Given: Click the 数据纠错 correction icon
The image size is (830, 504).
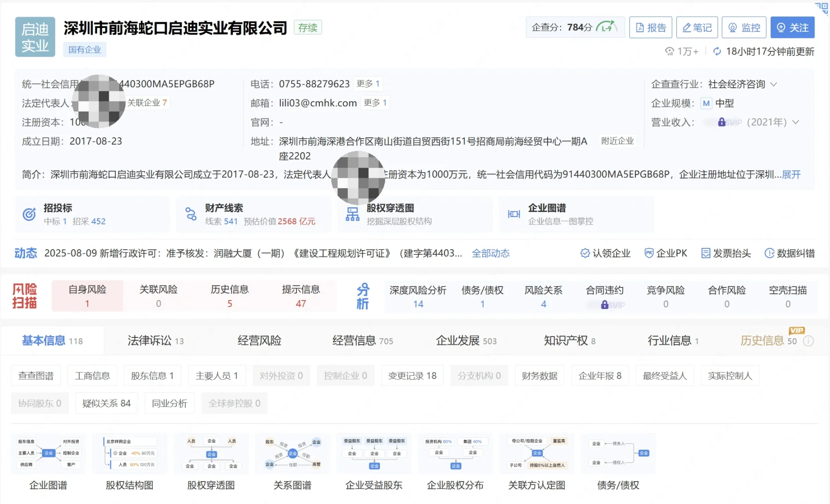Looking at the screenshot, I should click(x=769, y=253).
